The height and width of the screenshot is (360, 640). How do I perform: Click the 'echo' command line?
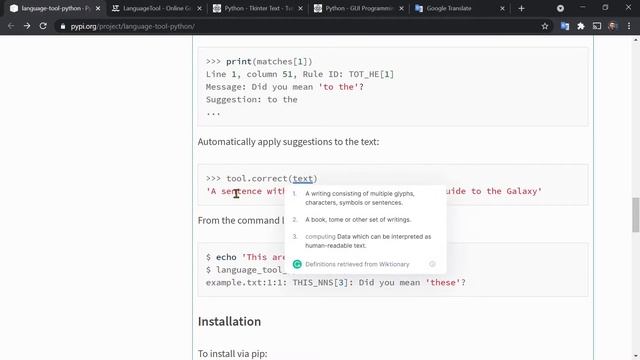246,257
